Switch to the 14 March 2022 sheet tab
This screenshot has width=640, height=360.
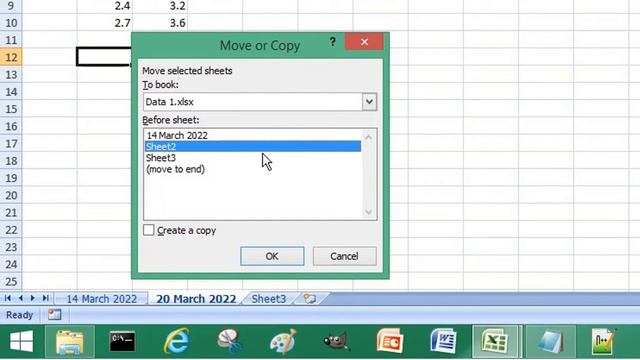click(x=101, y=299)
